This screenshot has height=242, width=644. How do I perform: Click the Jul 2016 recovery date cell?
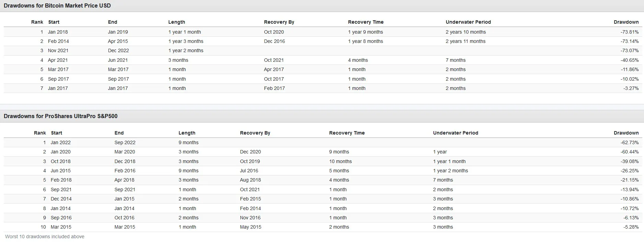(249, 171)
